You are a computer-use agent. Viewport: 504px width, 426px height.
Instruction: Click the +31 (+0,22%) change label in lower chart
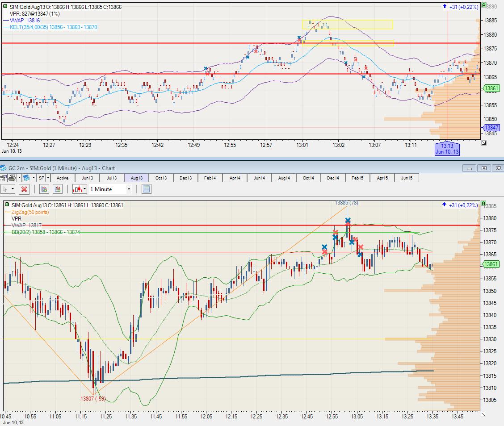point(463,205)
